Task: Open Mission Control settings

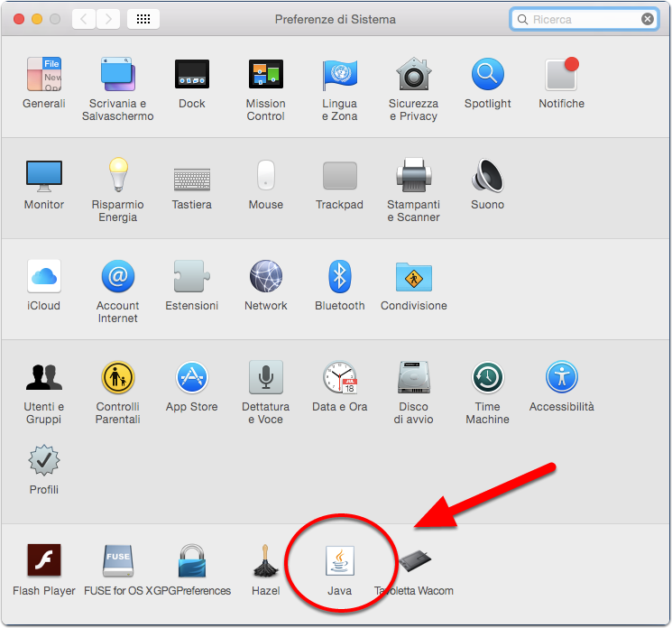Action: click(266, 74)
